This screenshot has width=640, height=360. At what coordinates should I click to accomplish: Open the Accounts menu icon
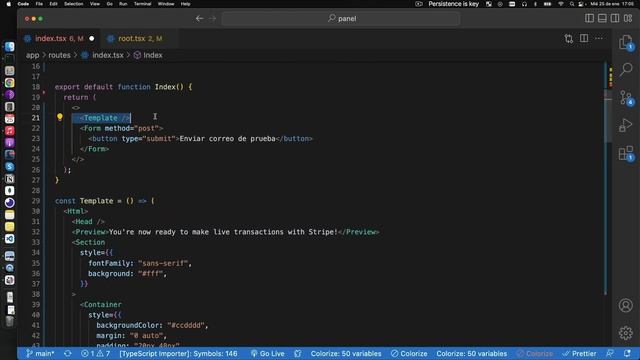(x=626, y=305)
